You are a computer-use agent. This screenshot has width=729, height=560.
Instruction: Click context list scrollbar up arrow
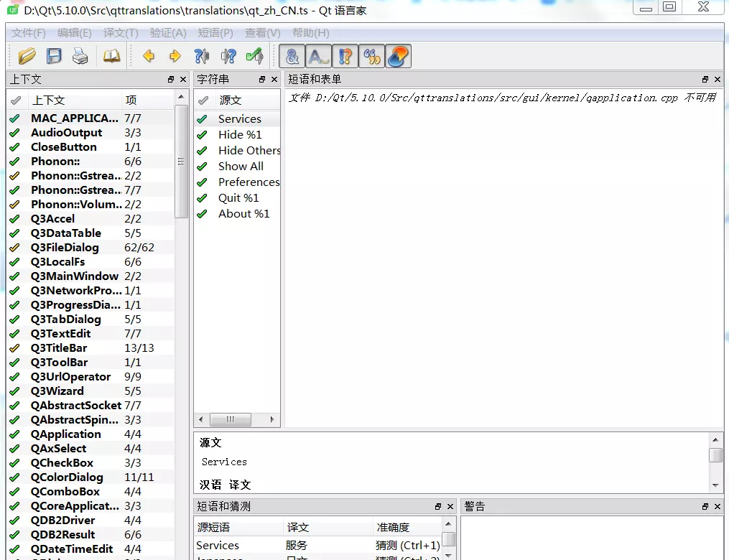tap(181, 97)
